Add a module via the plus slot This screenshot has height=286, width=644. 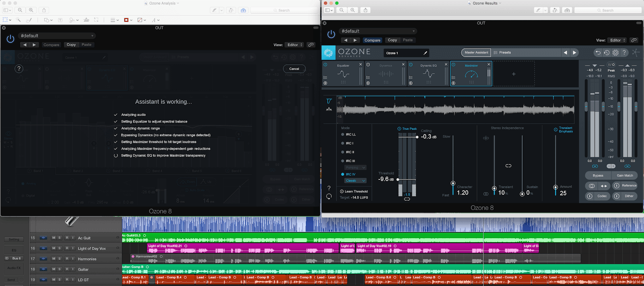coord(514,74)
